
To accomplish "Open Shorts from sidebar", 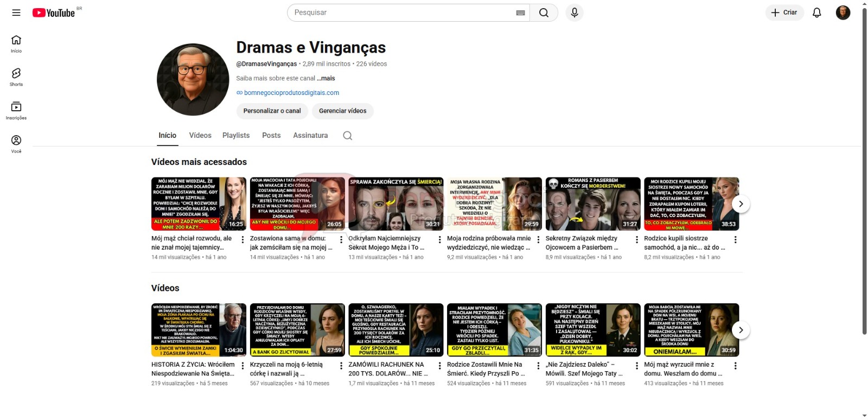I will click(x=16, y=77).
